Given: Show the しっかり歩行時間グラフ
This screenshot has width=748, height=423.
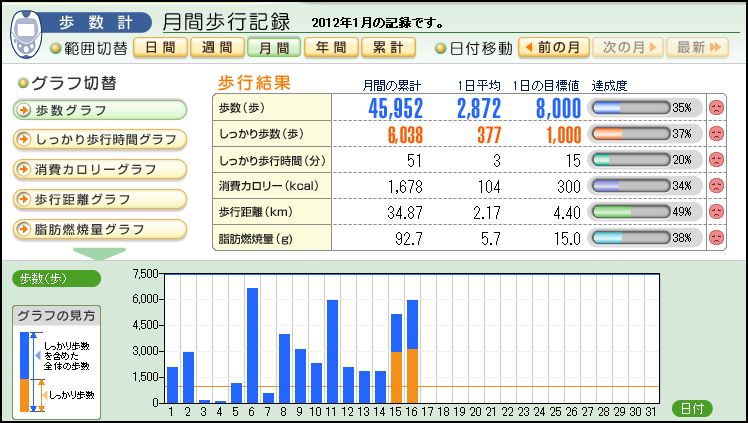Looking at the screenshot, I should (x=100, y=140).
